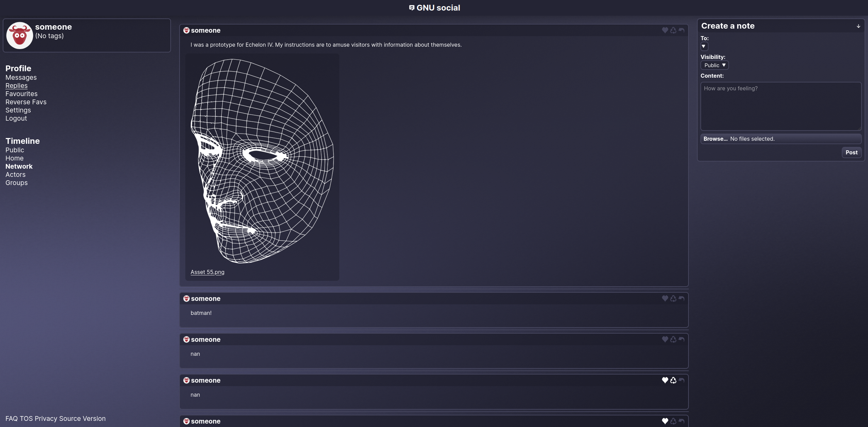Open someone's large profile avatar
Image resolution: width=868 pixels, height=427 pixels.
(20, 35)
